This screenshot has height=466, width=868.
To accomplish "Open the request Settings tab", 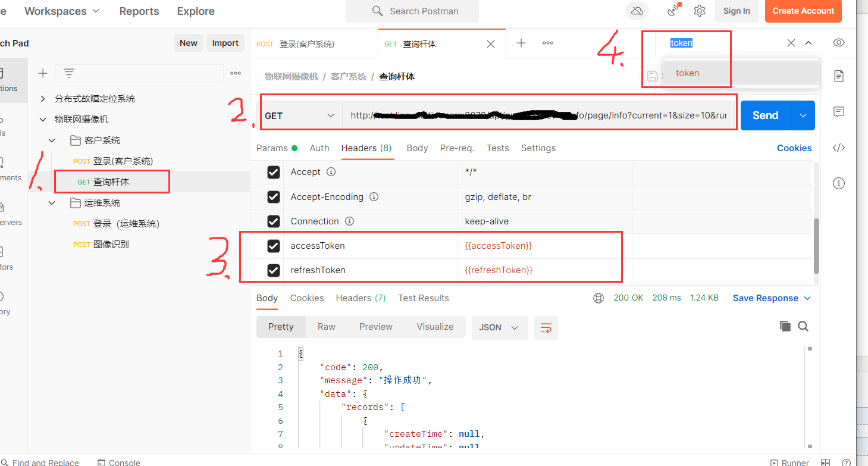I will [538, 148].
